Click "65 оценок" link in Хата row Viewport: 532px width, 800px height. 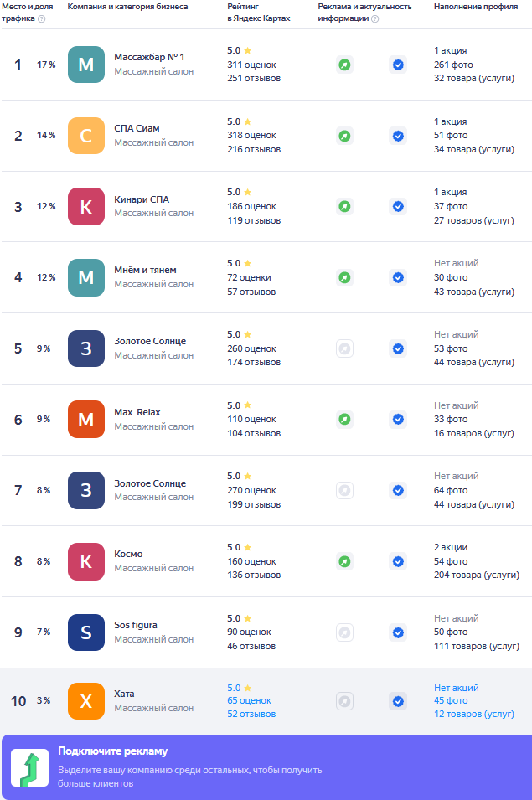tap(249, 700)
